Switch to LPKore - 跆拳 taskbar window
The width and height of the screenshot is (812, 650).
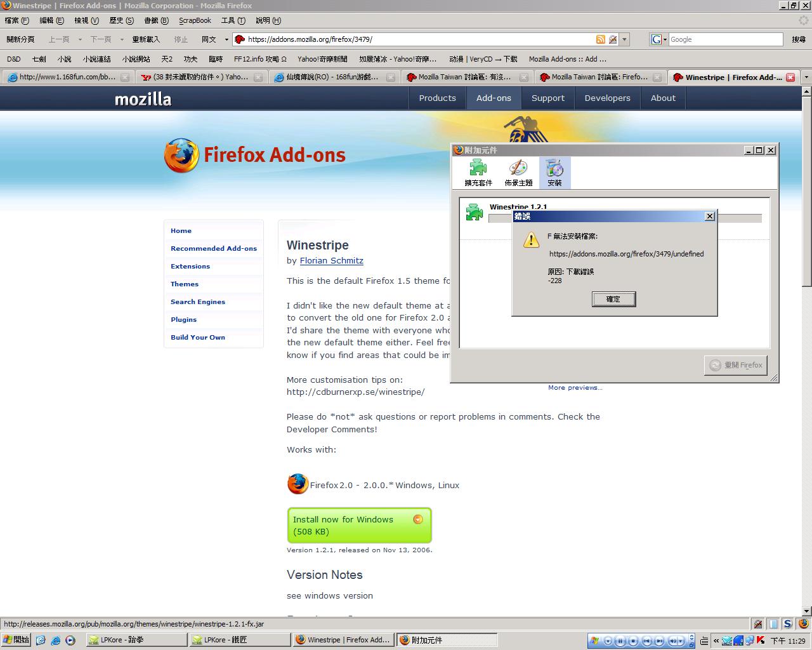tap(136, 640)
